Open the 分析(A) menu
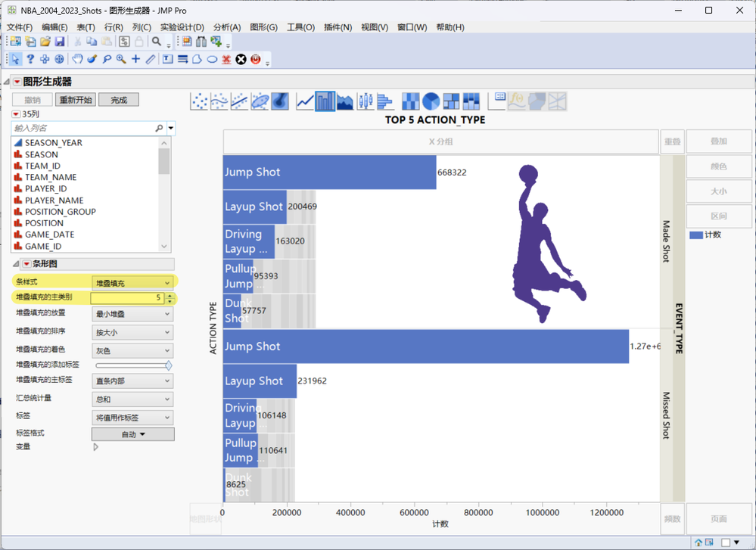Image resolution: width=756 pixels, height=550 pixels. tap(226, 27)
